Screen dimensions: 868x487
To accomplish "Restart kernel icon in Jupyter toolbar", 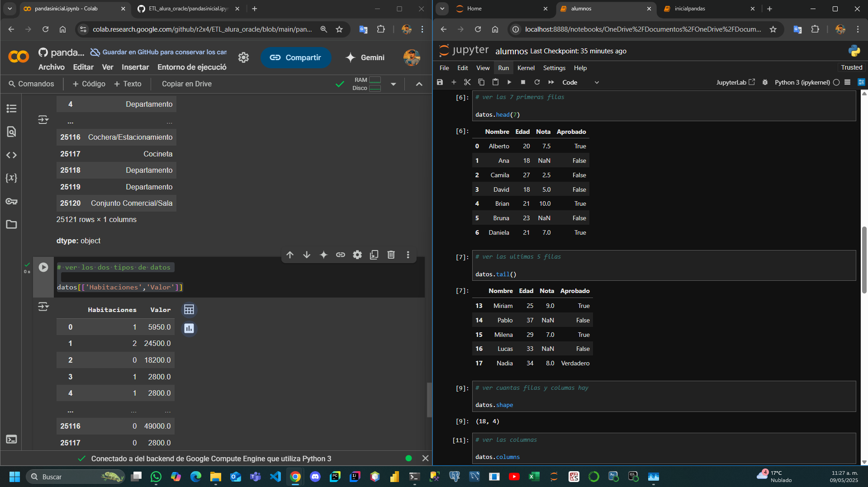I will 537,82.
